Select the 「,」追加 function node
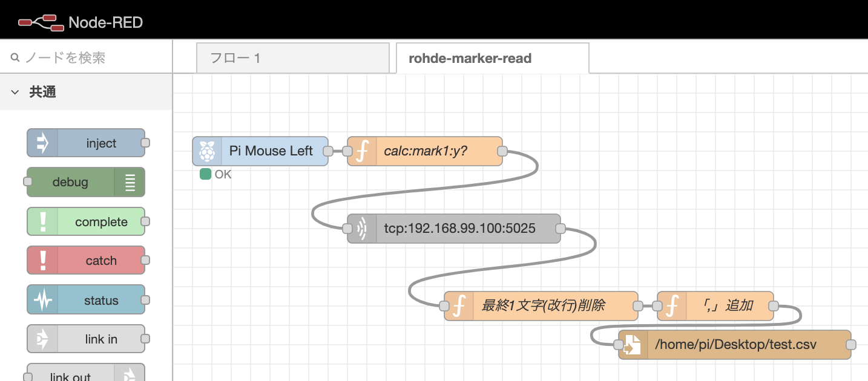 pos(729,306)
